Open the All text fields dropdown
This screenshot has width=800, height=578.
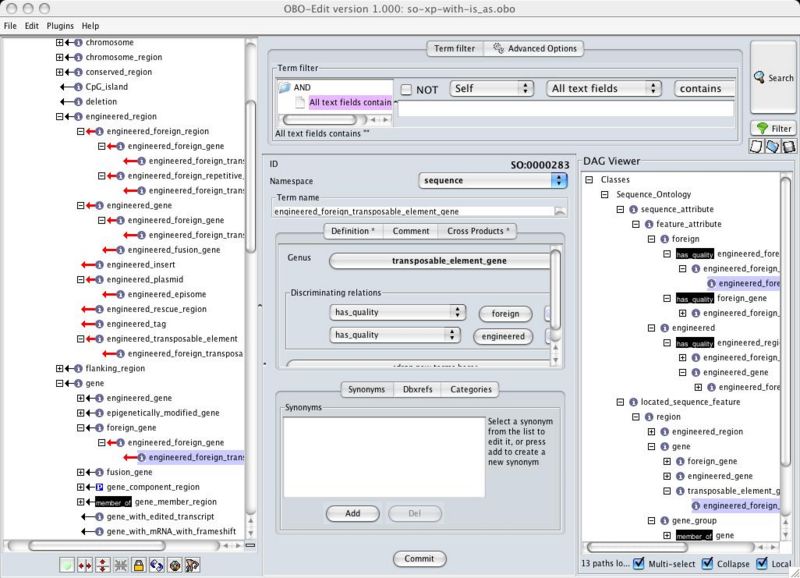(604, 88)
